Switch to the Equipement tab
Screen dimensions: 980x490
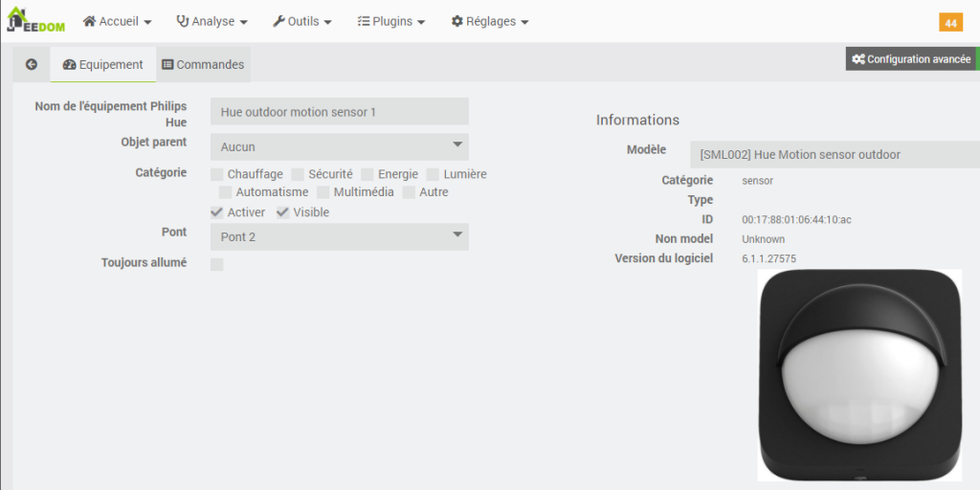tap(103, 64)
